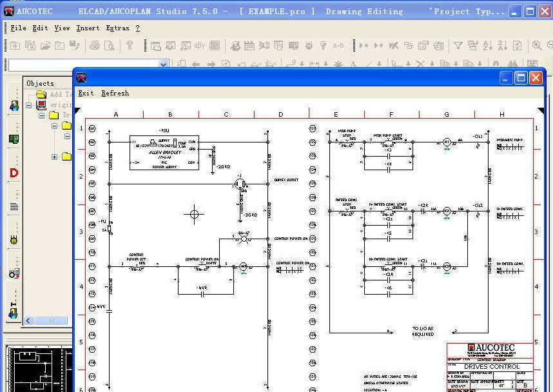This screenshot has height=392, width=553.
Task: Click the green monitor icon in left sidebar
Action: click(13, 137)
